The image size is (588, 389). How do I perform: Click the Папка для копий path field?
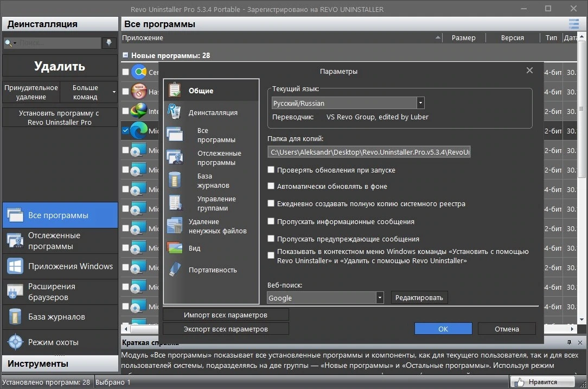click(x=369, y=152)
